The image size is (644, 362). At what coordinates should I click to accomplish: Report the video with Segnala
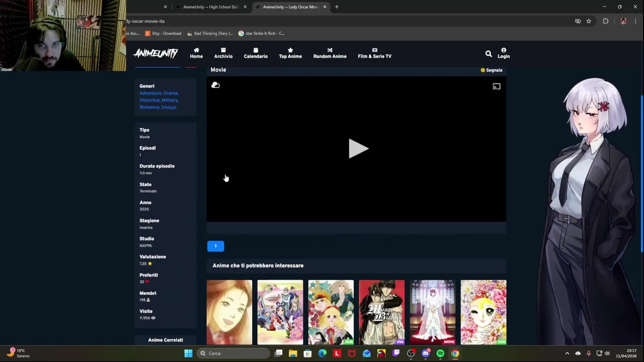point(492,70)
